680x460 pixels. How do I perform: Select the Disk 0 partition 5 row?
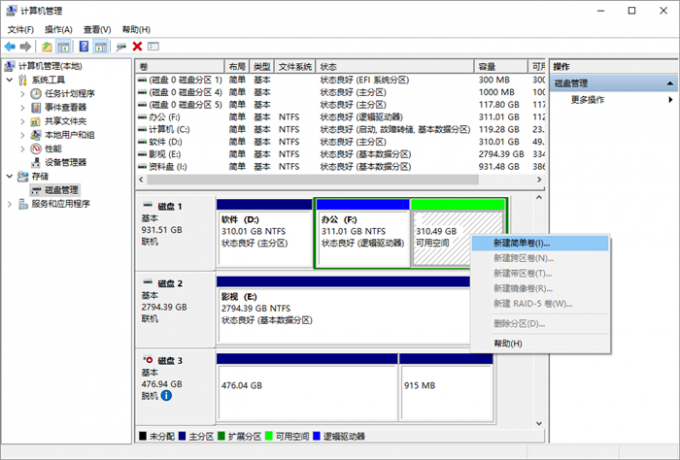(340, 104)
